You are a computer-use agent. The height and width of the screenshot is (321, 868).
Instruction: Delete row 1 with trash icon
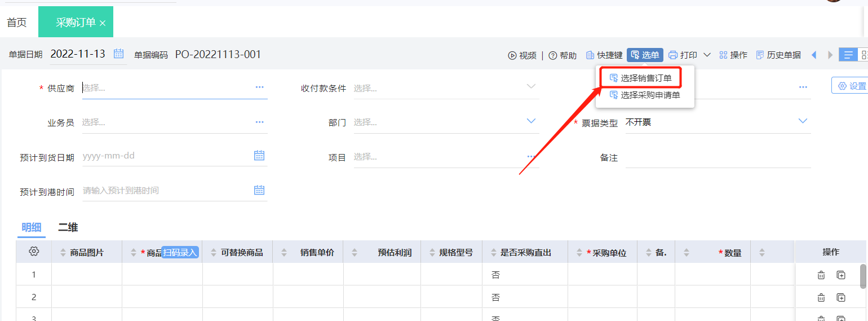pyautogui.click(x=821, y=275)
